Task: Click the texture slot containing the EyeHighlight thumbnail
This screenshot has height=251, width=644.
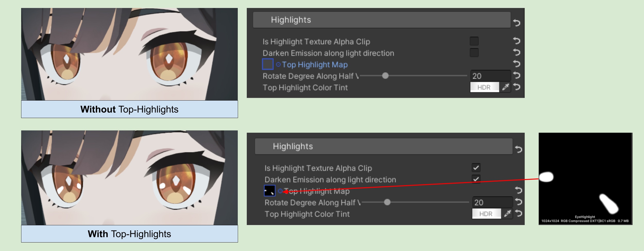Action: 269,191
